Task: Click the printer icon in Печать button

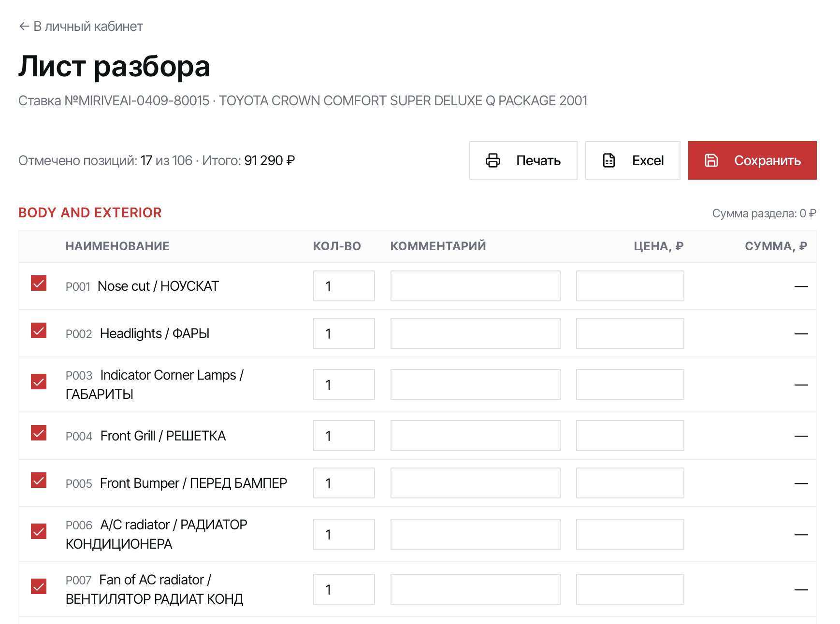Action: pos(492,160)
